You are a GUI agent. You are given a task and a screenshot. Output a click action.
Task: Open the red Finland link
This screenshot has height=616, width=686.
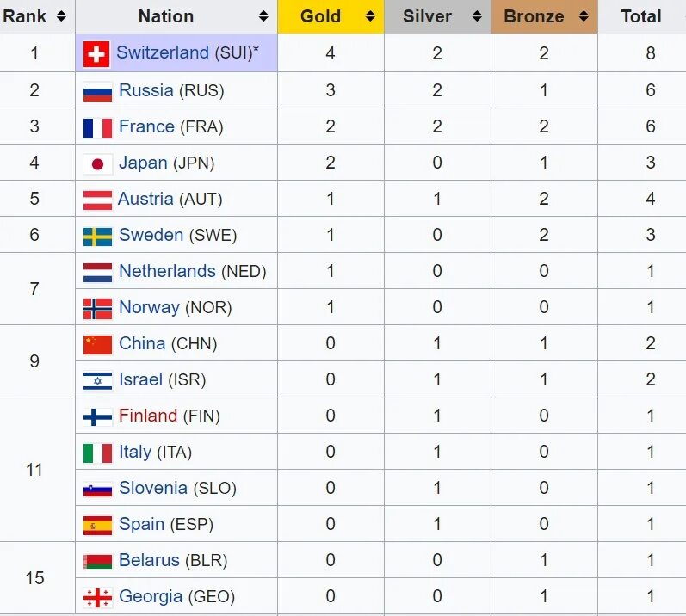[148, 416]
